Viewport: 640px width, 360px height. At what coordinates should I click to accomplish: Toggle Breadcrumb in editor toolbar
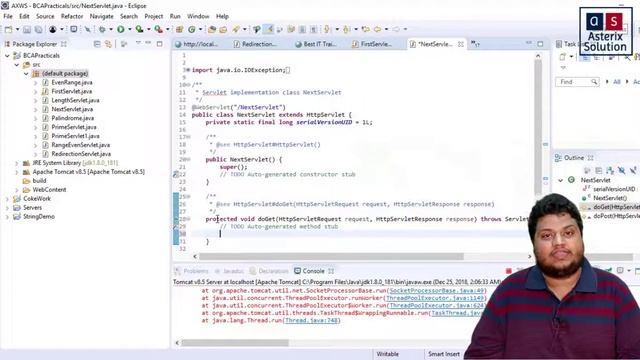pyautogui.click(x=256, y=29)
